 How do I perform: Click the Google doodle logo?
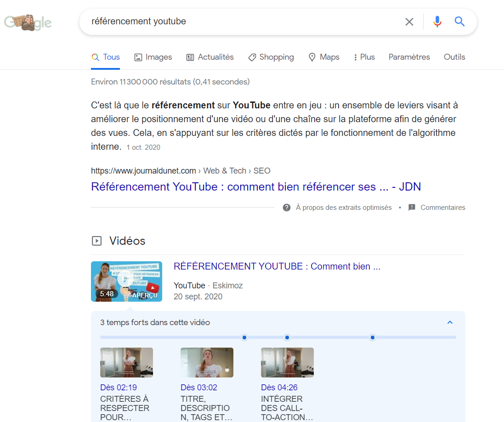(x=28, y=22)
